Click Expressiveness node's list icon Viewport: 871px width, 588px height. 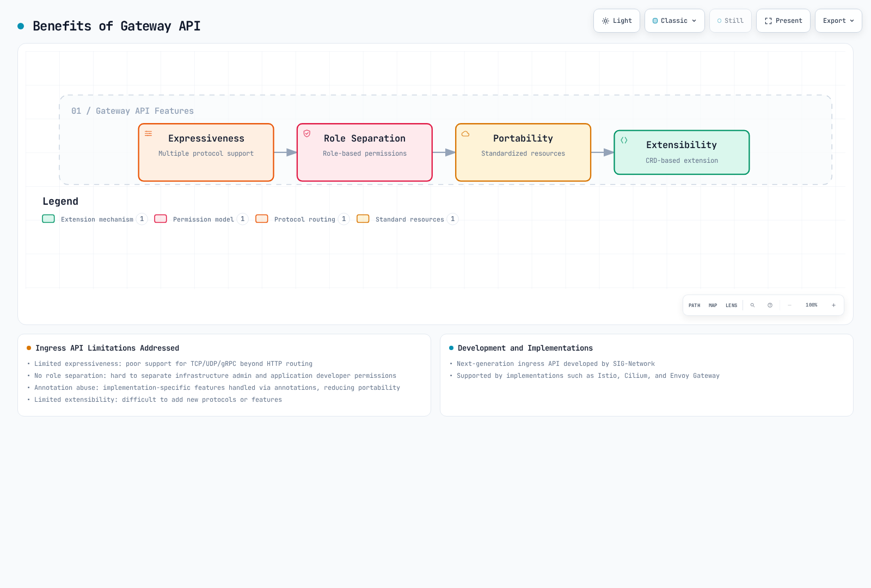point(148,133)
